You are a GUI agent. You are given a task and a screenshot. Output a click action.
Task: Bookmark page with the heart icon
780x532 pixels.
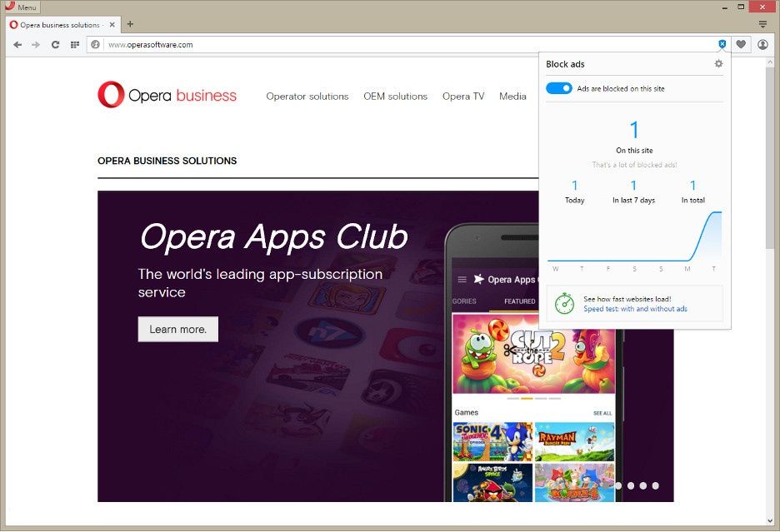click(x=741, y=44)
